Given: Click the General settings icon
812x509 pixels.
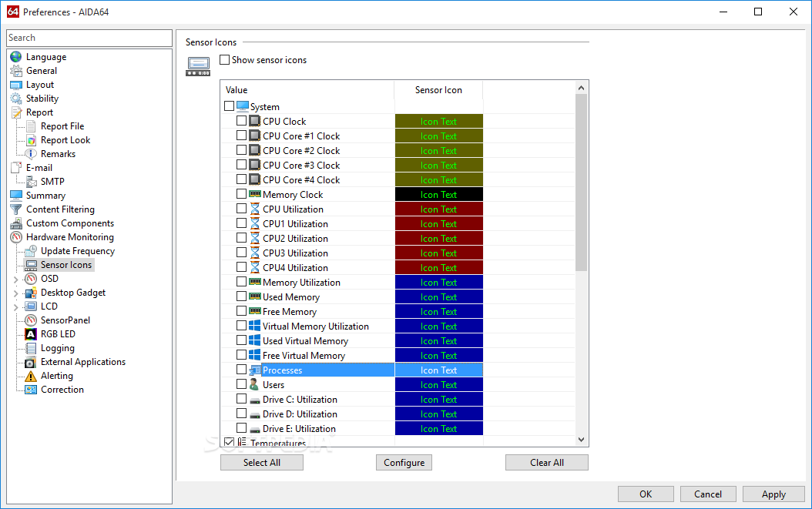Looking at the screenshot, I should tap(16, 71).
